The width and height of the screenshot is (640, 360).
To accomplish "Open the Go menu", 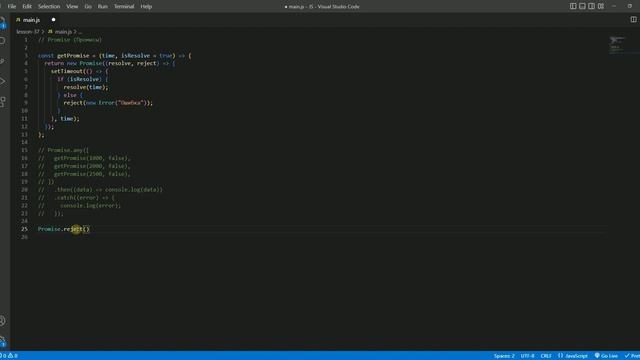I will pos(88,7).
